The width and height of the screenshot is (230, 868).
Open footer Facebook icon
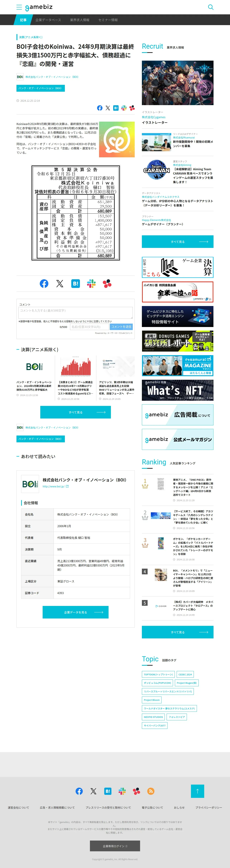79,791
